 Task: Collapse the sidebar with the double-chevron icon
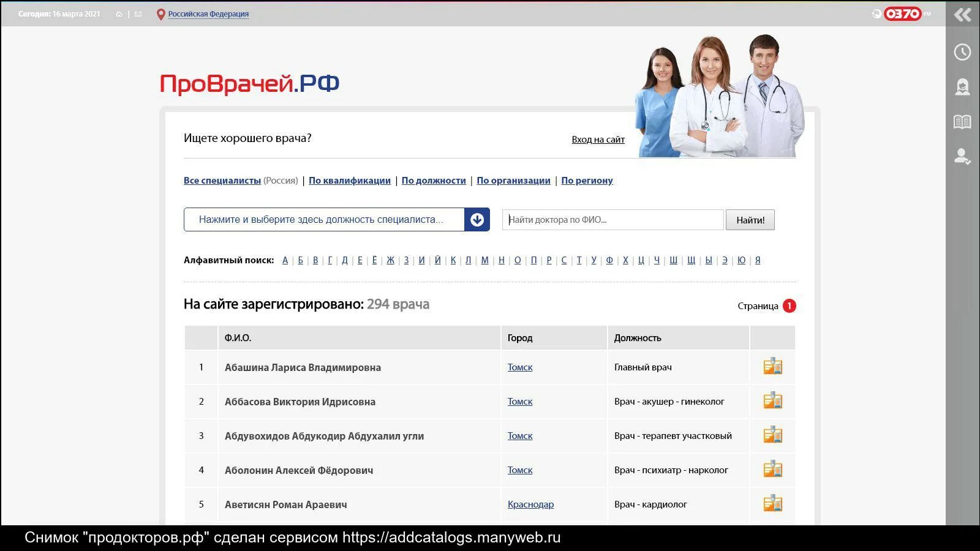pos(962,14)
